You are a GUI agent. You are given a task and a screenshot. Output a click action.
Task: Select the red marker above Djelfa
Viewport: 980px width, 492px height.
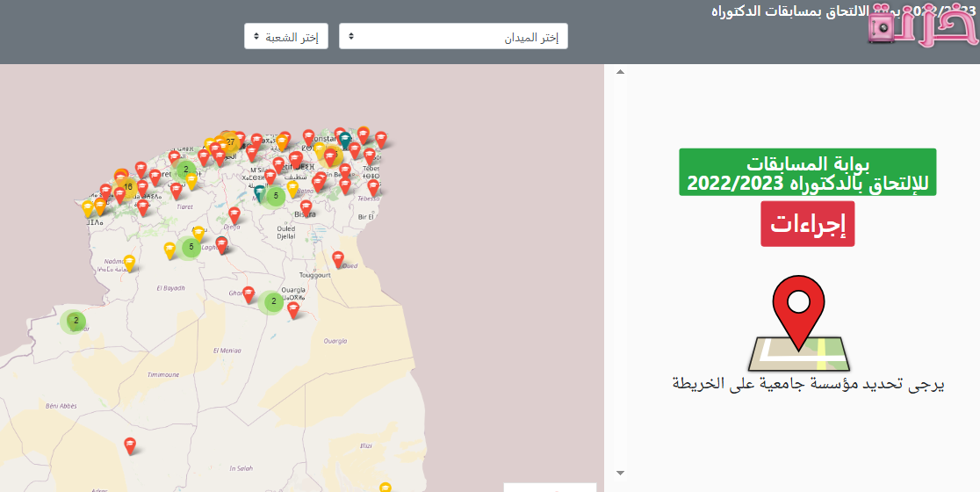pyautogui.click(x=234, y=213)
